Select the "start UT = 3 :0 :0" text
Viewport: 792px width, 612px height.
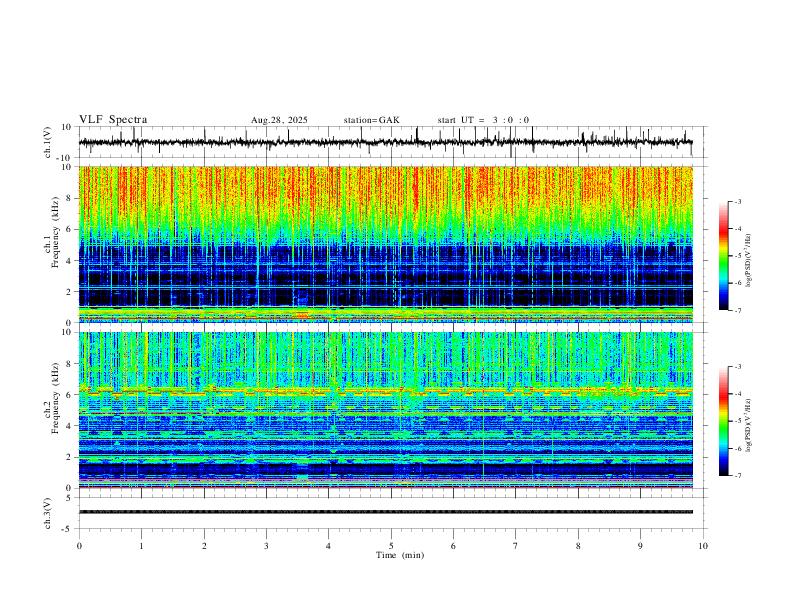pos(483,120)
